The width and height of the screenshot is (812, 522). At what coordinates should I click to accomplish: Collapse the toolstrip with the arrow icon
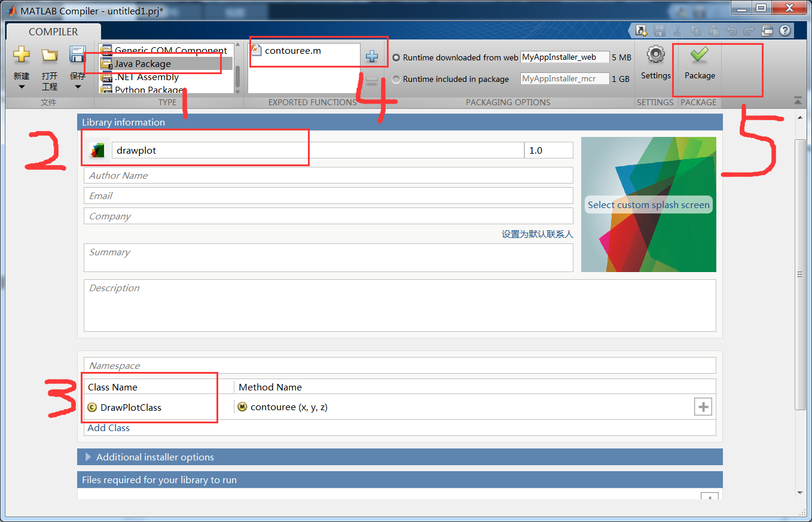798,100
